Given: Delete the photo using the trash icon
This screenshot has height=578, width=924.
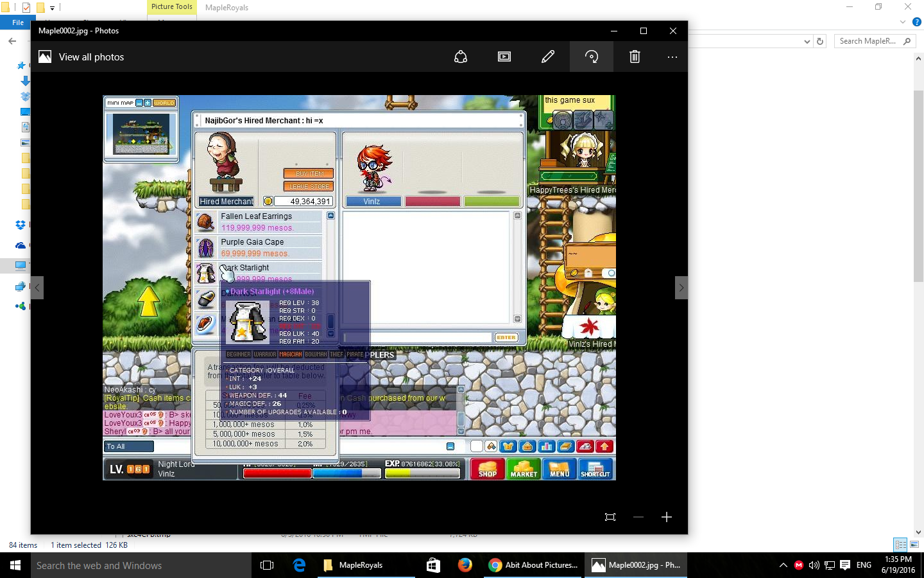Looking at the screenshot, I should 635,57.
